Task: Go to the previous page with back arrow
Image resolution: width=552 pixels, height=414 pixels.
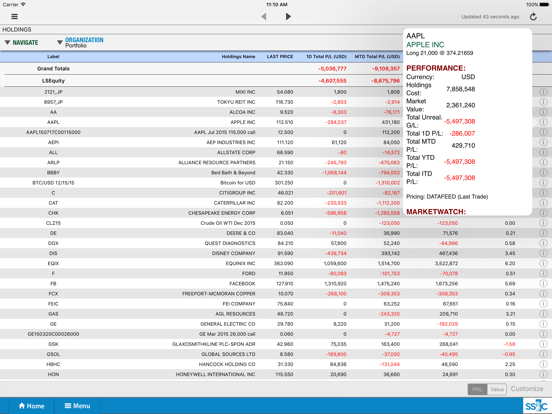Action: [264, 17]
